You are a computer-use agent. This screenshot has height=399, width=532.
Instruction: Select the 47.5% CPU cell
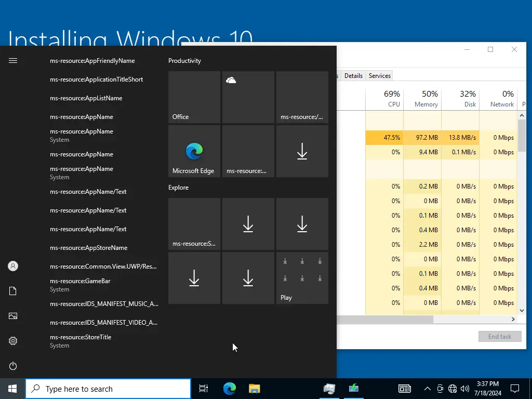pos(384,138)
